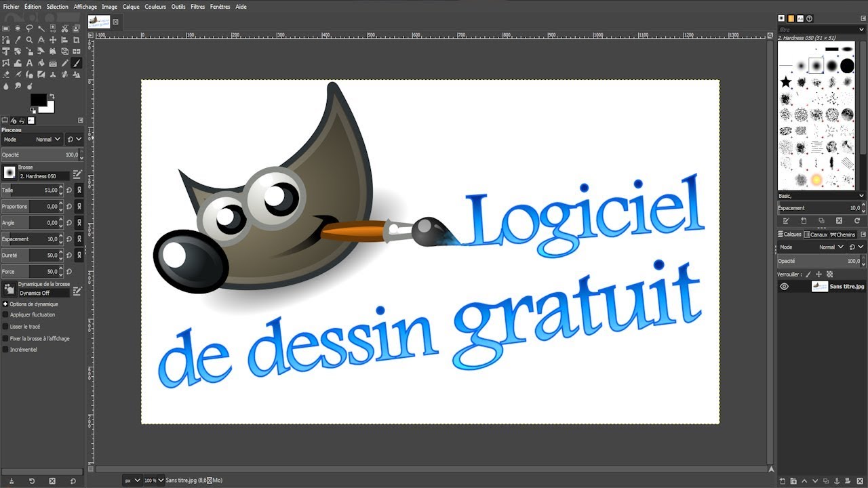
Task: Open the Couleurs menu
Action: click(x=155, y=7)
